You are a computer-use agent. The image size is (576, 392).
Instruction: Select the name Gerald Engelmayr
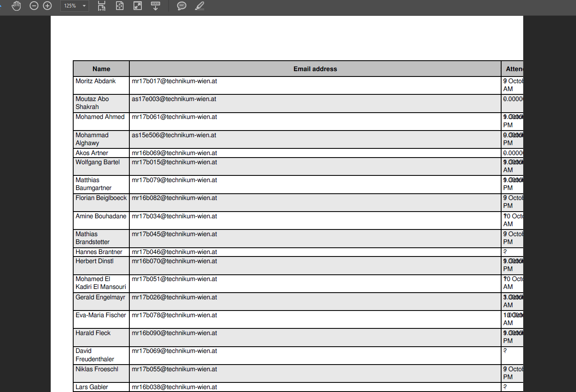click(x=100, y=297)
